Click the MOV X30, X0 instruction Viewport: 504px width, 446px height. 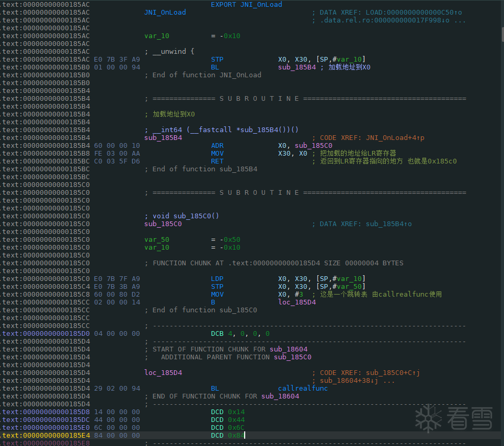259,154
